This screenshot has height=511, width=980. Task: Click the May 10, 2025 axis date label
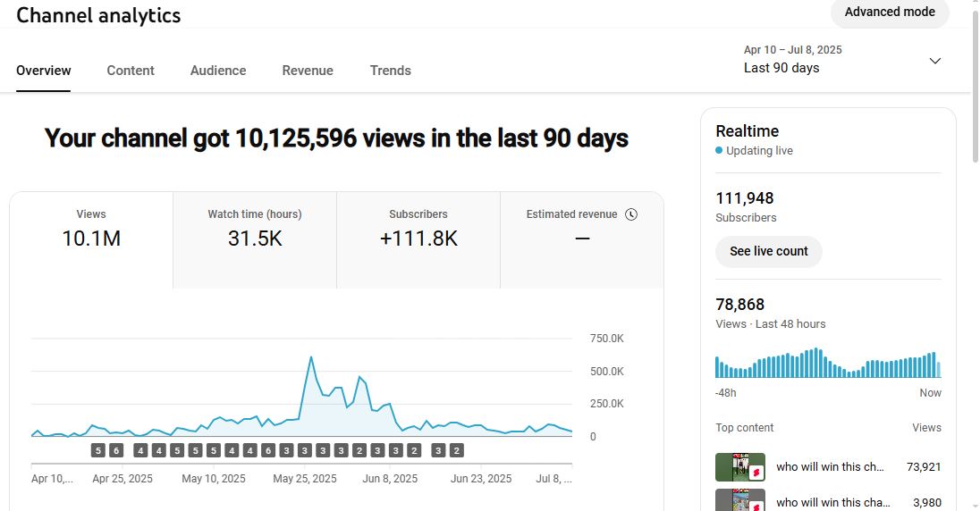point(214,479)
